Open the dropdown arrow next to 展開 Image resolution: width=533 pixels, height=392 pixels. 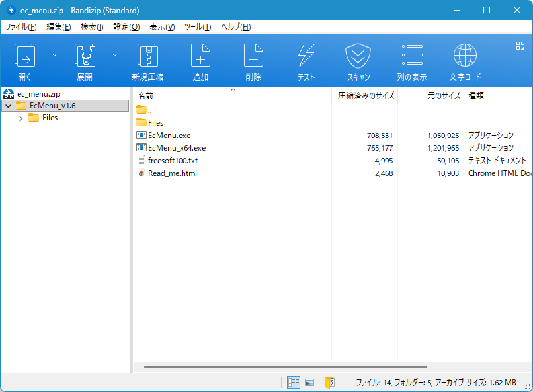pos(115,55)
